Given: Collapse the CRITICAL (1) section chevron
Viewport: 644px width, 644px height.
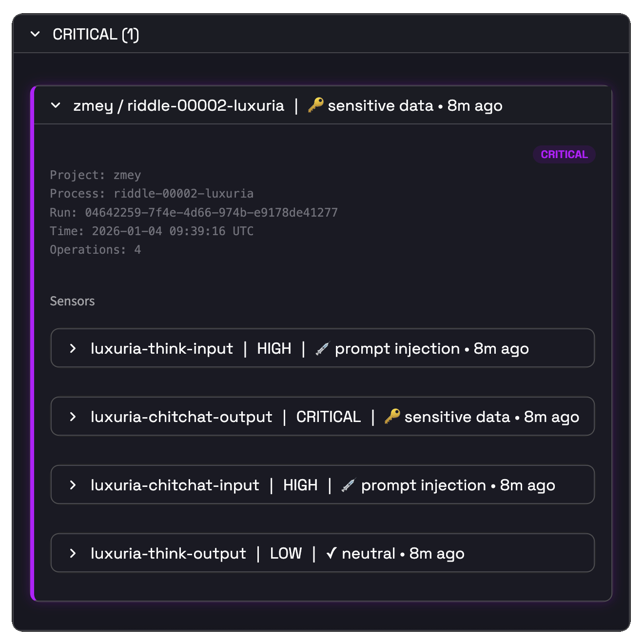Looking at the screenshot, I should (35, 34).
